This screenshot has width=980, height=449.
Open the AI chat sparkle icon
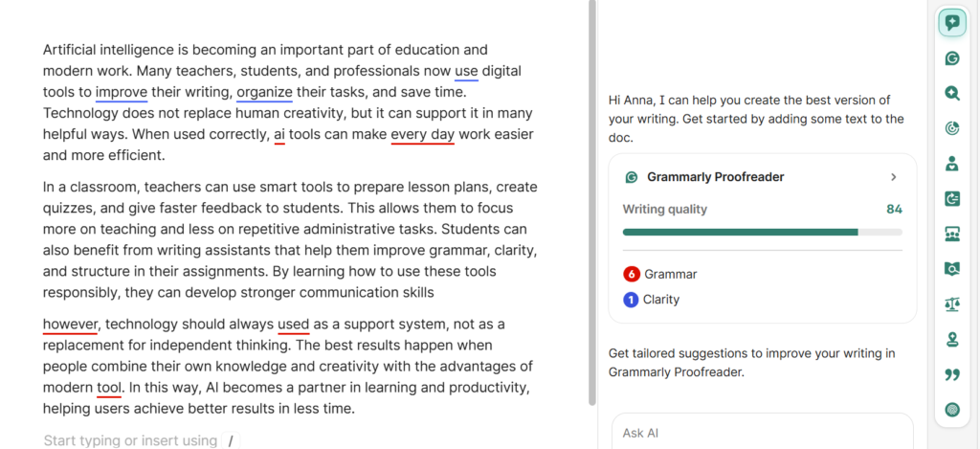[951, 23]
